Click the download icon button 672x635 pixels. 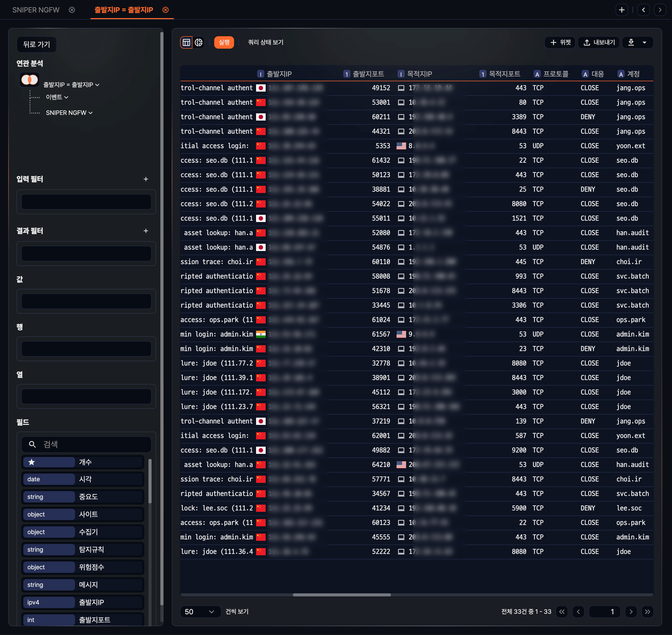631,42
